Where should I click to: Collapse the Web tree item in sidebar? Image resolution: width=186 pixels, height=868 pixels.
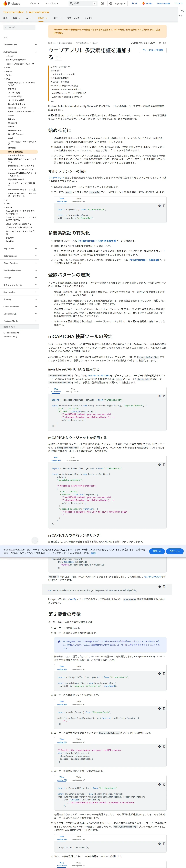[x=4, y=79]
